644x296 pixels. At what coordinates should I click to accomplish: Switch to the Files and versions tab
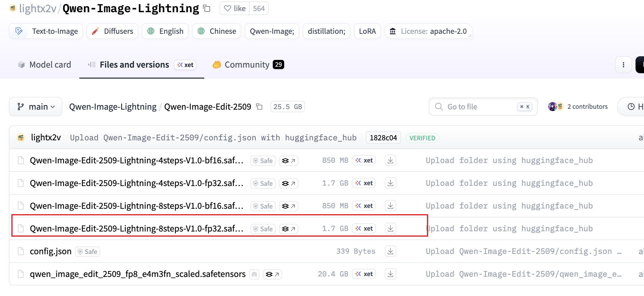142,65
